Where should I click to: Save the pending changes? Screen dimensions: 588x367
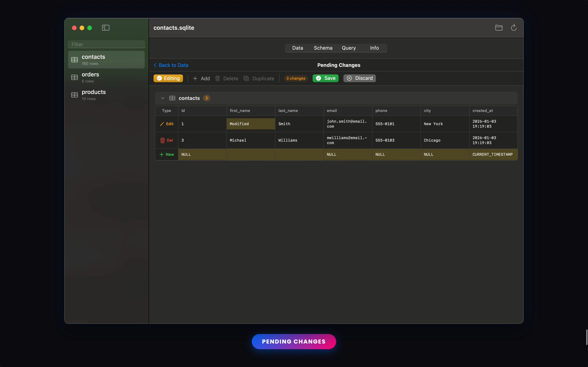pos(325,78)
